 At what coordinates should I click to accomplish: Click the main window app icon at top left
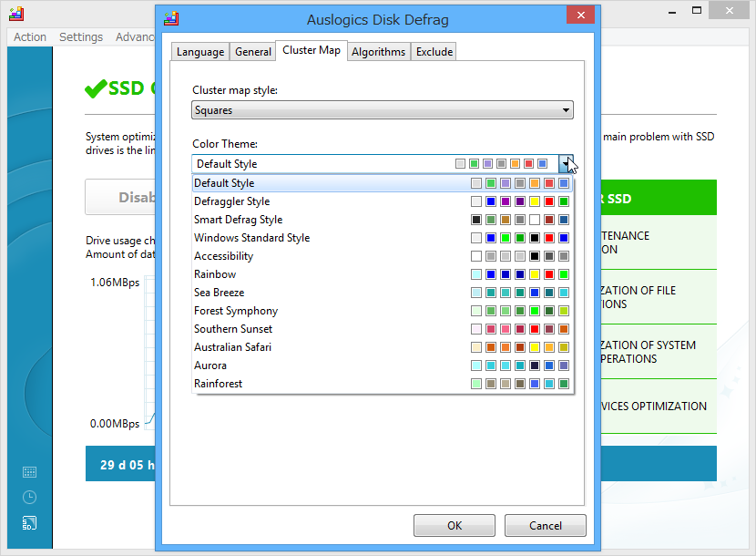tap(15, 14)
